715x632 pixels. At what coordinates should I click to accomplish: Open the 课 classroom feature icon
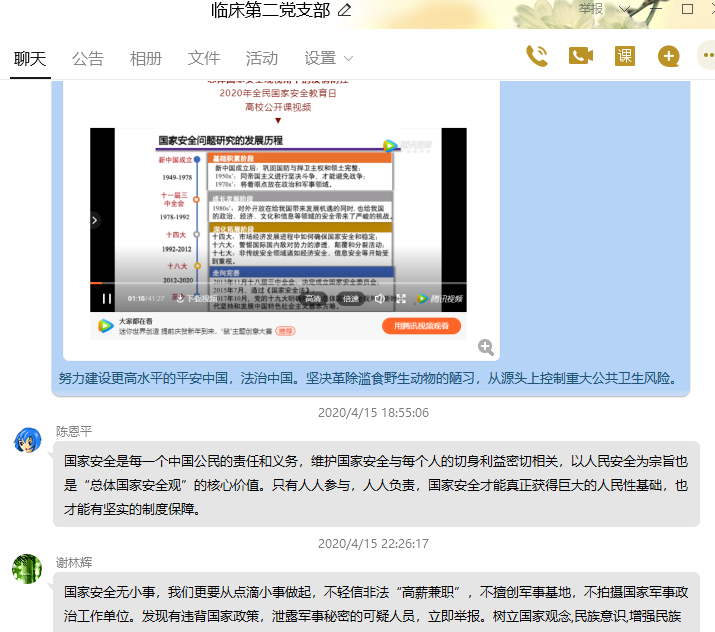coord(625,56)
